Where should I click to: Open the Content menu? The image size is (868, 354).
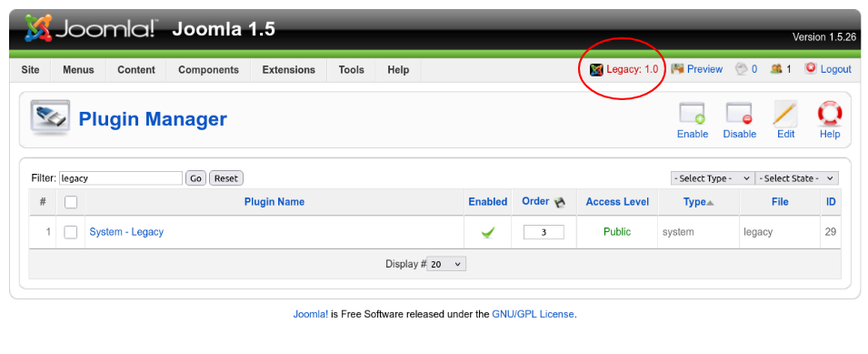click(136, 70)
